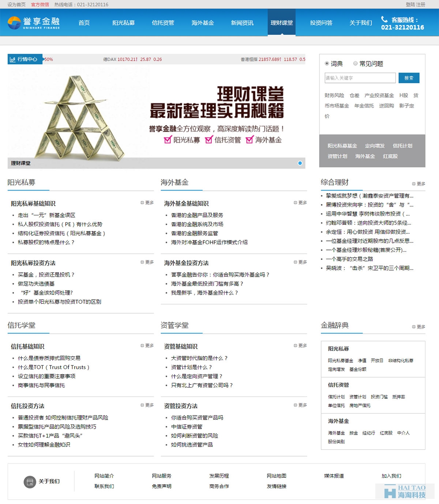Open 更多 next to 资管投资方法
The image size is (439, 504).
point(300,405)
